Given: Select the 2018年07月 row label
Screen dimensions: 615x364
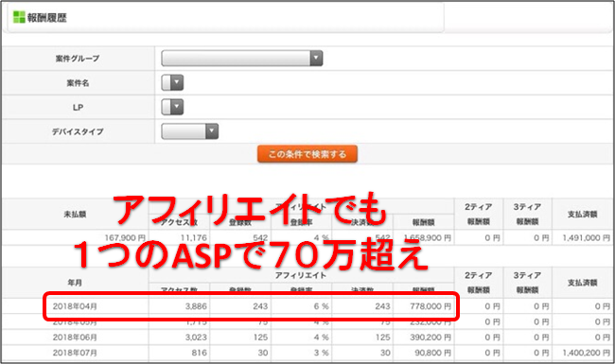Looking at the screenshot, I should 75,353.
